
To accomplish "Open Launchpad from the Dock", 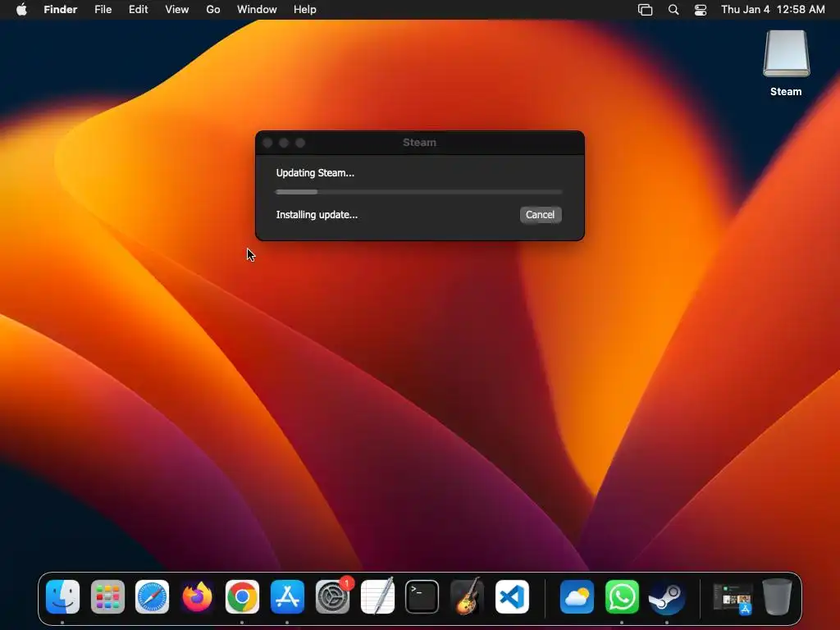I will [x=107, y=597].
